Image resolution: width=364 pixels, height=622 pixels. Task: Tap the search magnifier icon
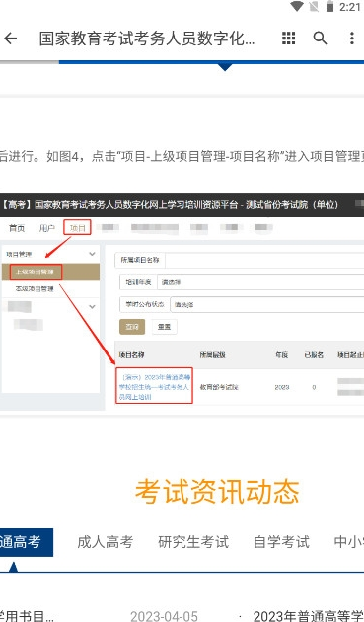(x=320, y=39)
